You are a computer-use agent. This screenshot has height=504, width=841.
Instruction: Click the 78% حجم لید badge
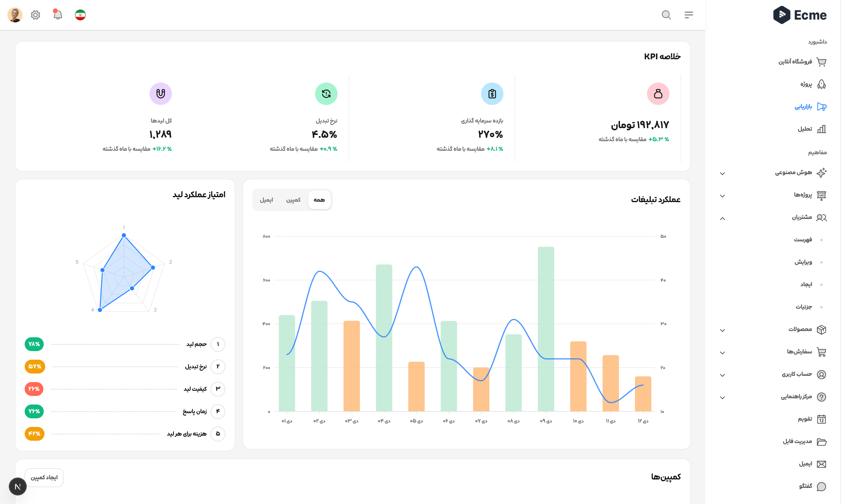click(34, 344)
